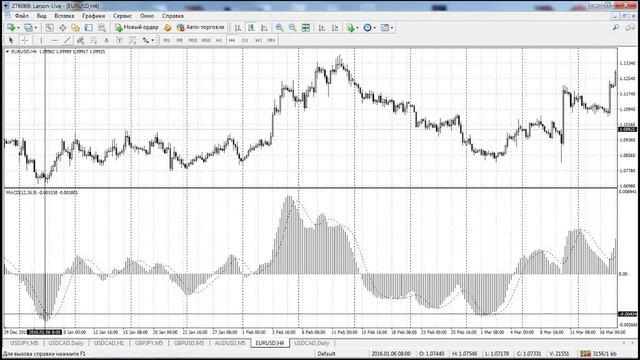Select the arrow Cursor tool
The image size is (640, 360).
11,40
